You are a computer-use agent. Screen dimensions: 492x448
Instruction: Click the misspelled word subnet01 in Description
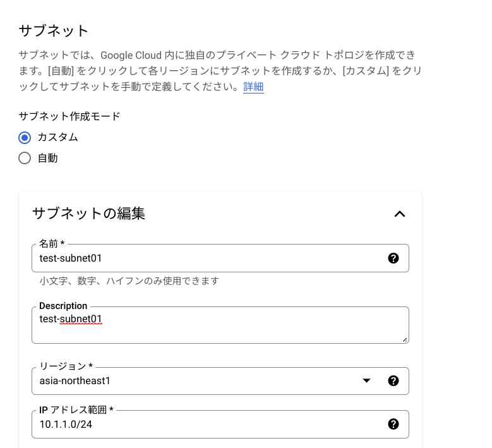[81, 319]
